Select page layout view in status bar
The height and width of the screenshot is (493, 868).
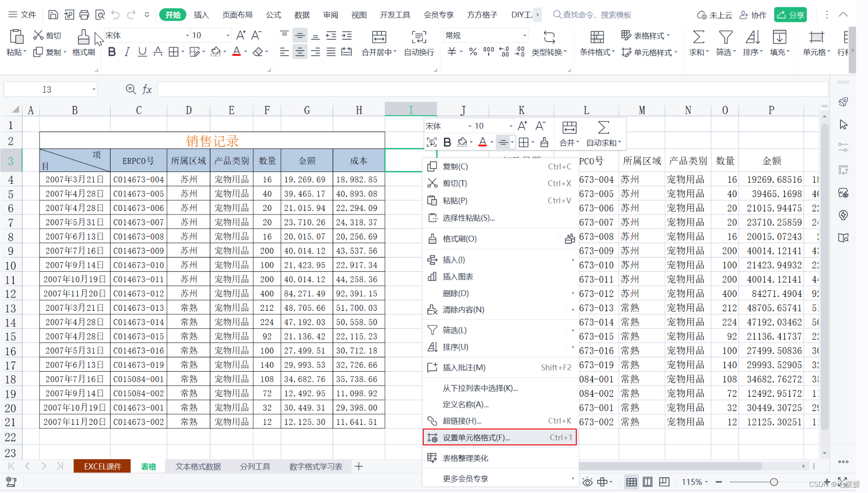[647, 482]
